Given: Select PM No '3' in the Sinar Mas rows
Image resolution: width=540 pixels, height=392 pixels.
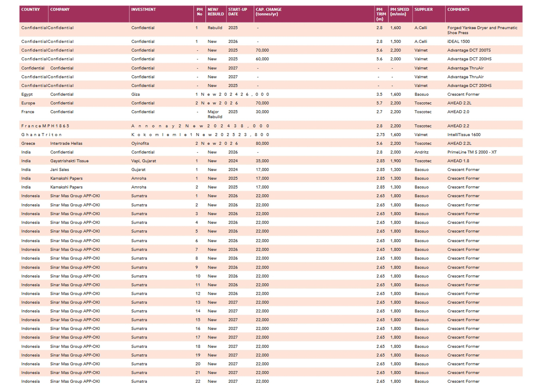Looking at the screenshot, I should (197, 214).
